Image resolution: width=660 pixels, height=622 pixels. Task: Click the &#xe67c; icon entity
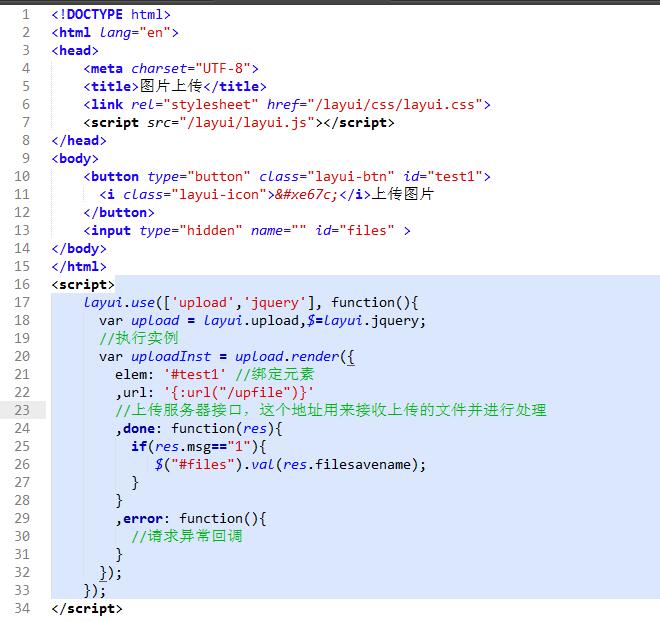(x=306, y=194)
